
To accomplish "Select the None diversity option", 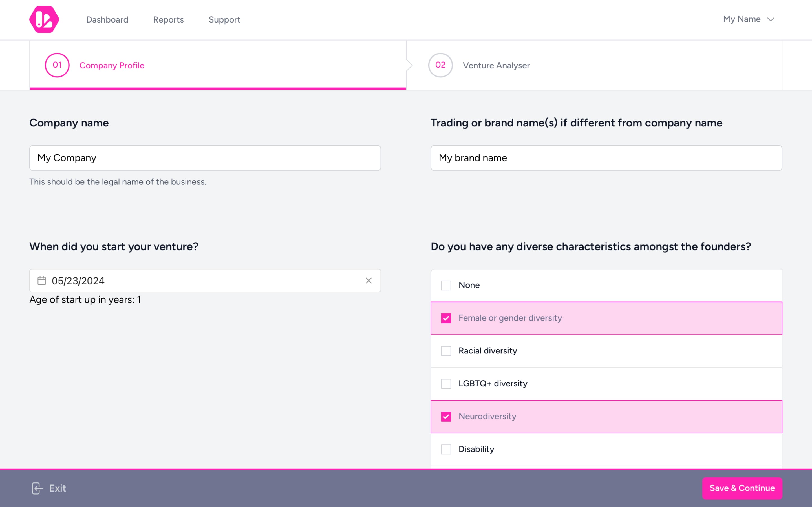I will [x=446, y=285].
